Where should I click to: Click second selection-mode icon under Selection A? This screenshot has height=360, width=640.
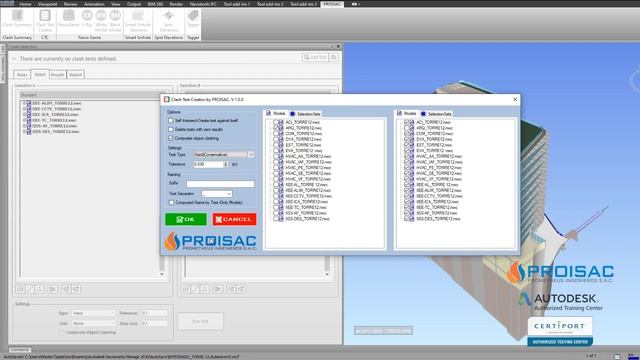click(x=30, y=289)
